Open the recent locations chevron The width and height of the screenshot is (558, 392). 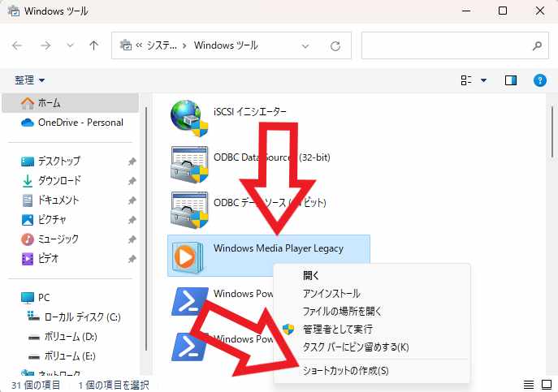(x=70, y=45)
